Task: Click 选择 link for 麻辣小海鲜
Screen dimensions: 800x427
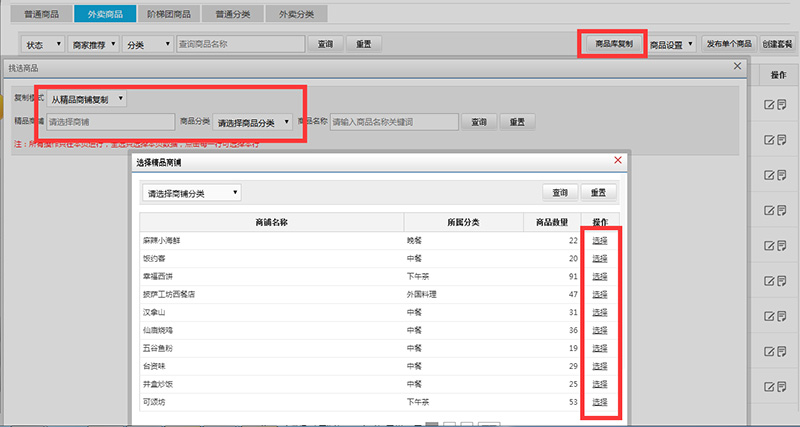Action: pyautogui.click(x=600, y=241)
